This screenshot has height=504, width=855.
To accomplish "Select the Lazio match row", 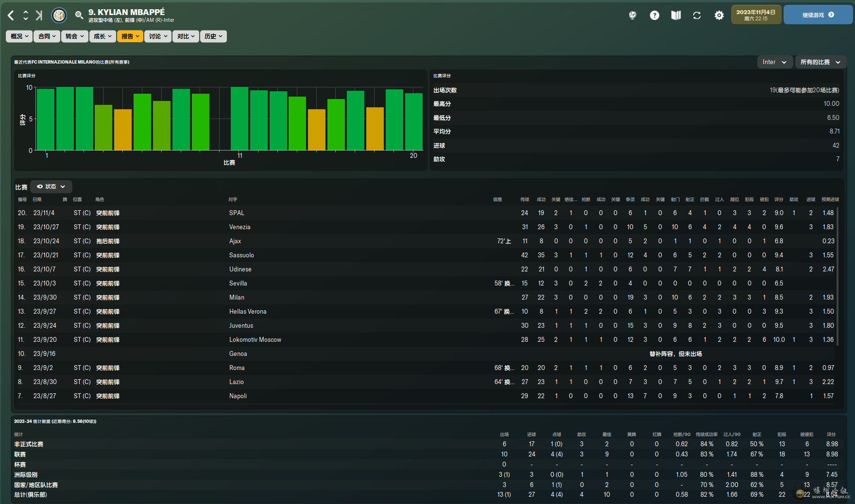I will pyautogui.click(x=426, y=382).
